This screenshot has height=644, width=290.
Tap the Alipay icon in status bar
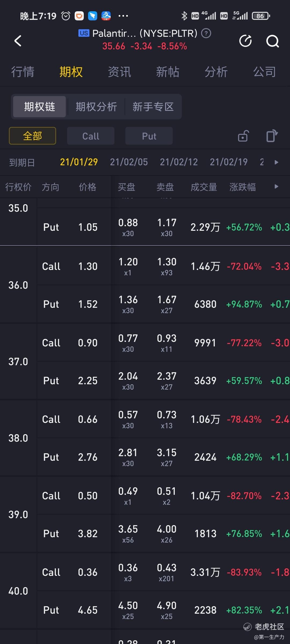106,16
